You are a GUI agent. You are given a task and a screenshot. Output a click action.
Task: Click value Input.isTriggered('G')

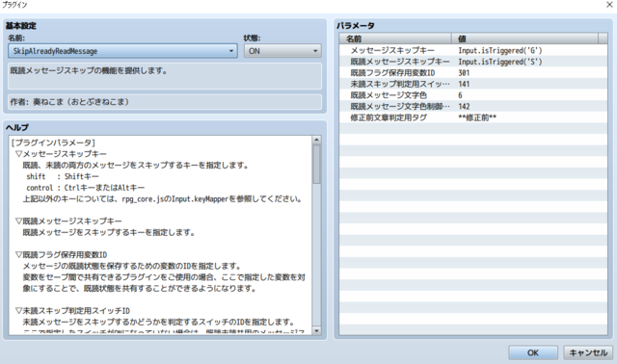[499, 50]
